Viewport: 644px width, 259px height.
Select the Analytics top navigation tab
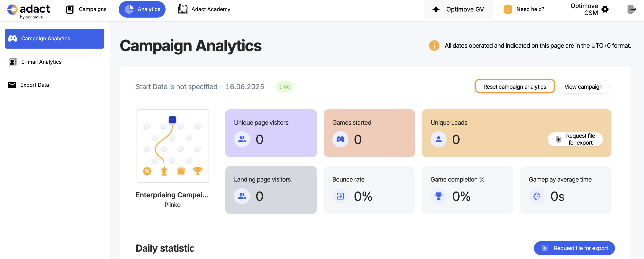[x=142, y=9]
